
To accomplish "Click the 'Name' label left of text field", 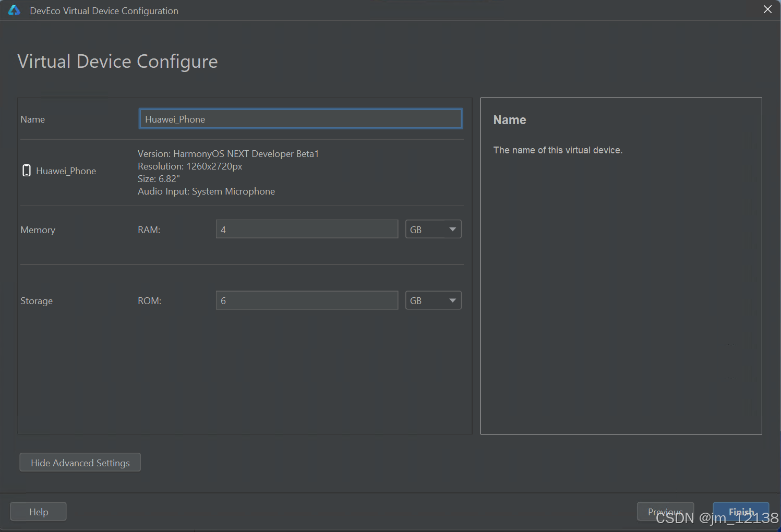I will coord(32,119).
